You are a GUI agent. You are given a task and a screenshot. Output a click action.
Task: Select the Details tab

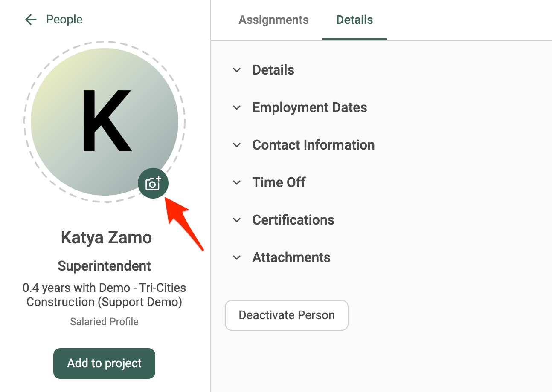click(x=354, y=20)
